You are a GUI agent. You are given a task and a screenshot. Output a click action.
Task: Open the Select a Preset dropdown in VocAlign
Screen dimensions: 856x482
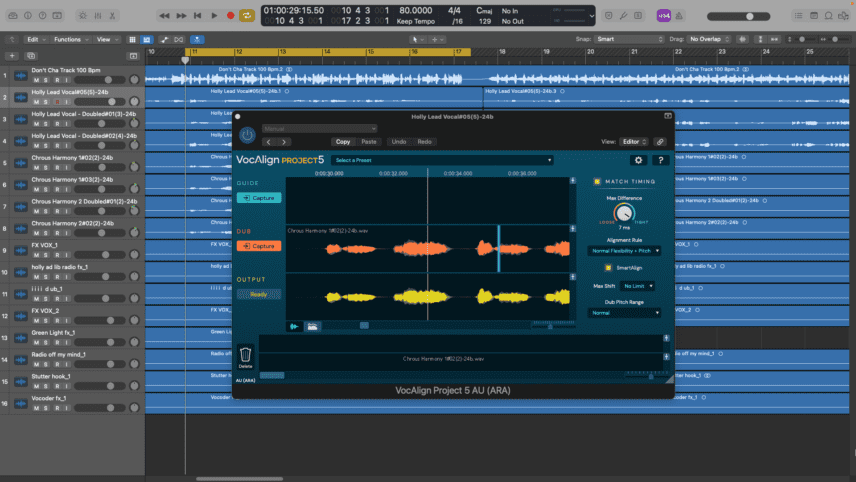click(442, 160)
